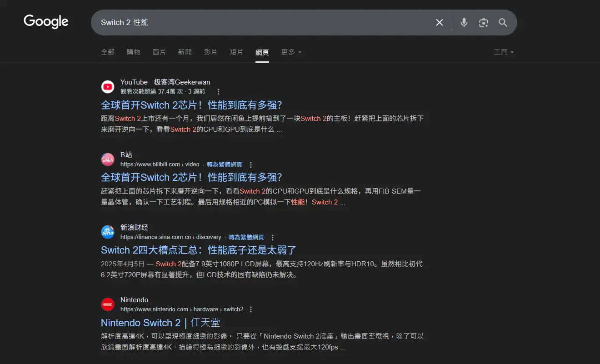Open Nintendo Switch 2 | 任天堂 link
Viewport: 600px width, 364px height.
click(160, 323)
